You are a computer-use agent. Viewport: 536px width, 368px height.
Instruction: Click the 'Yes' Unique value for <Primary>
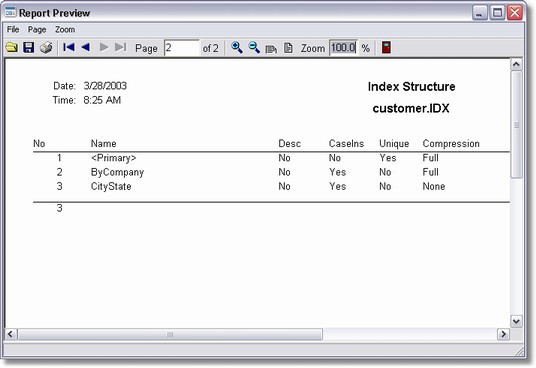[388, 158]
